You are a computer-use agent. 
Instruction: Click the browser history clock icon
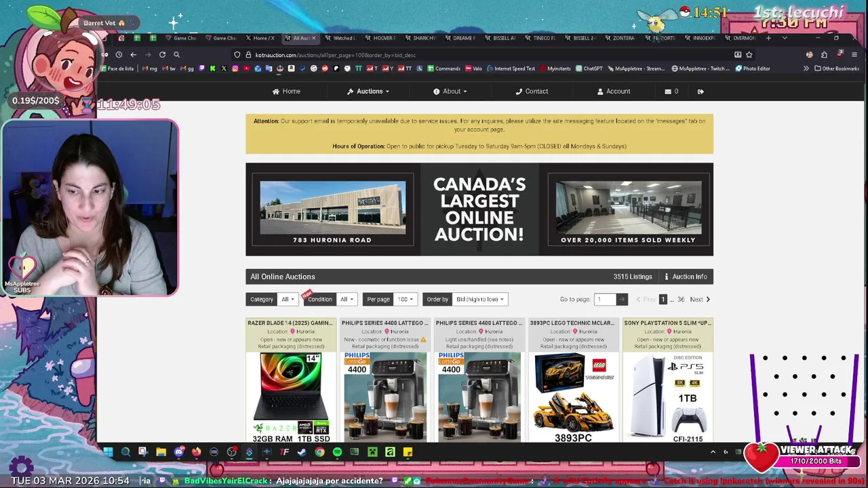tap(119, 55)
